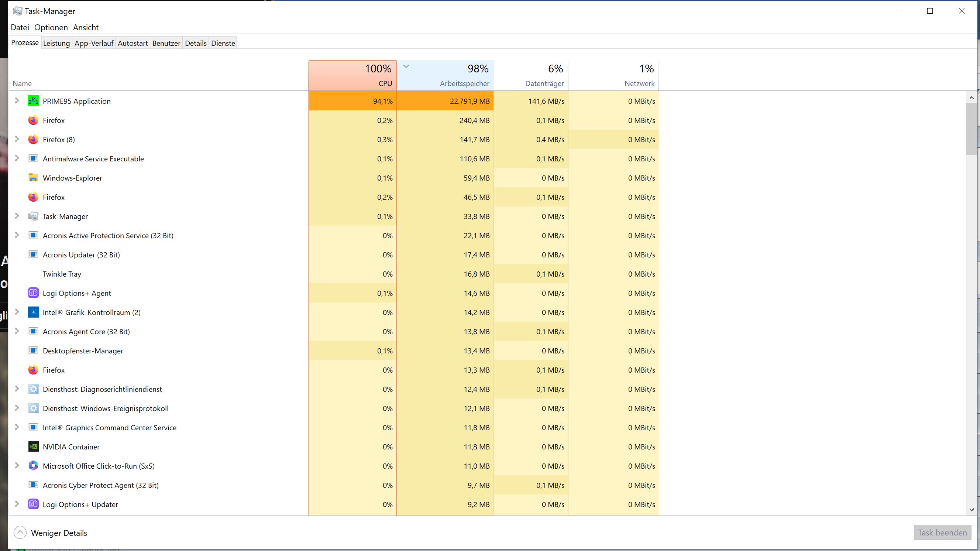
Task: Switch to the Leistung tab
Action: point(56,43)
